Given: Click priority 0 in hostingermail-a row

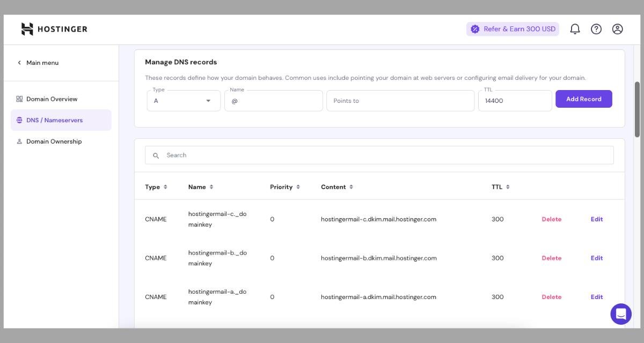Looking at the screenshot, I should pyautogui.click(x=272, y=297).
